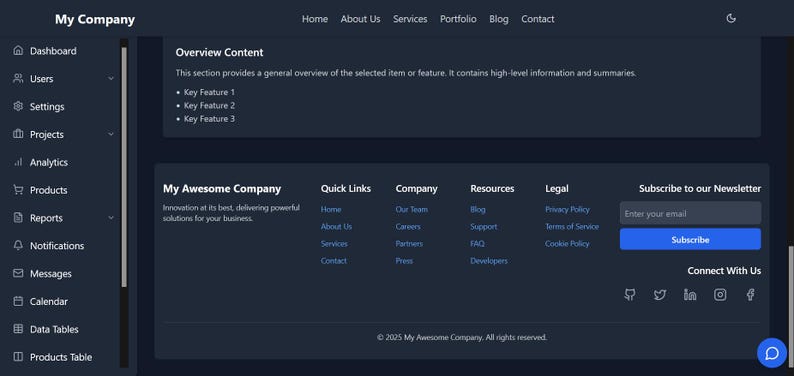Click the Analytics bar chart icon
The image size is (794, 376).
click(18, 162)
